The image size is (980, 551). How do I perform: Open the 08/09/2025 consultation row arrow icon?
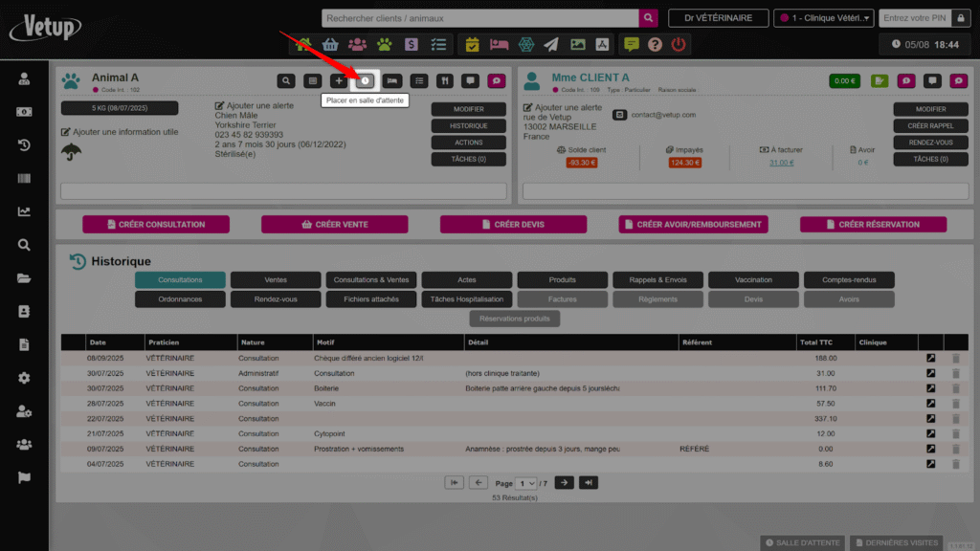click(x=930, y=358)
